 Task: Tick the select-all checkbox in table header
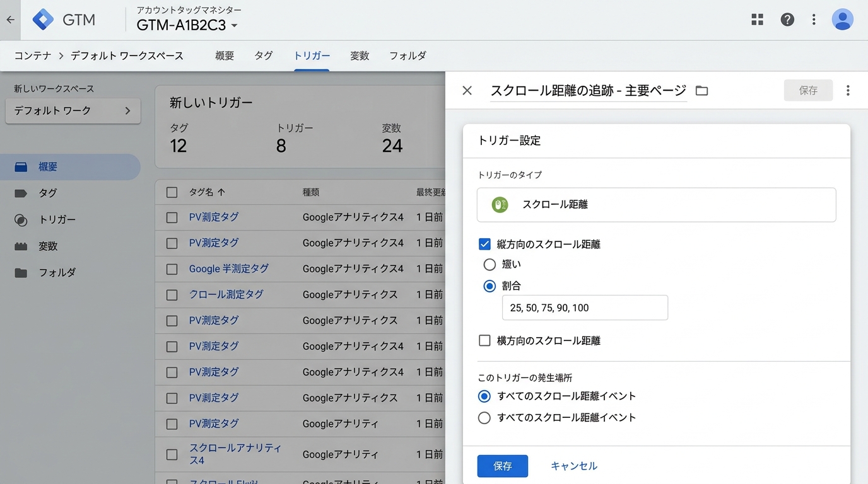pos(172,192)
